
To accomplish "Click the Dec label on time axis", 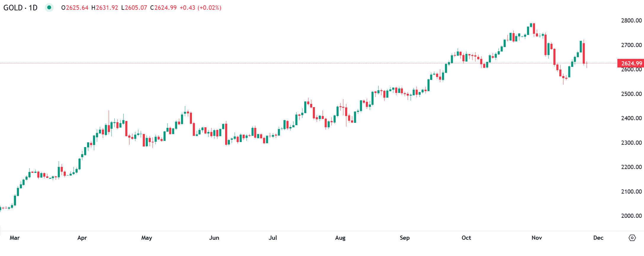I will 598,238.
